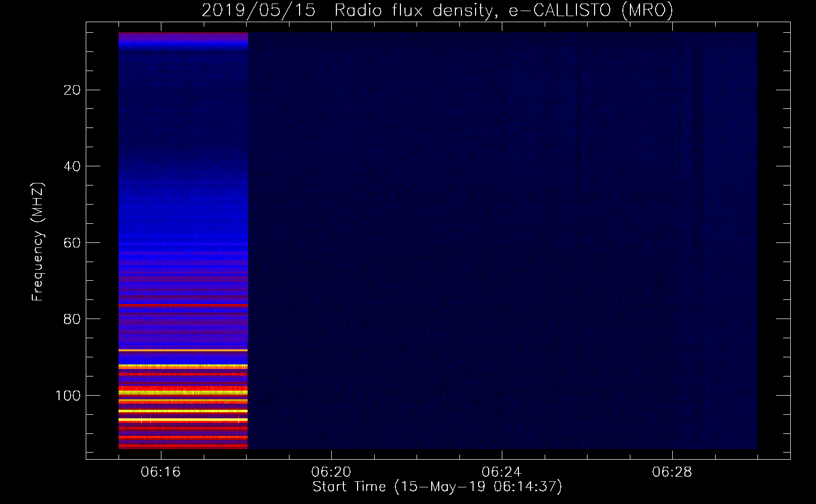Click the 06:20 time tick label
The height and width of the screenshot is (504, 816).
coord(331,472)
